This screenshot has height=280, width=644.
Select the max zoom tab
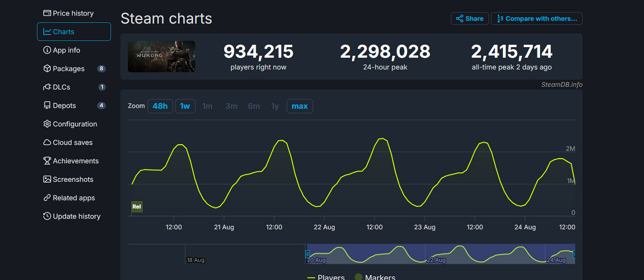[300, 106]
